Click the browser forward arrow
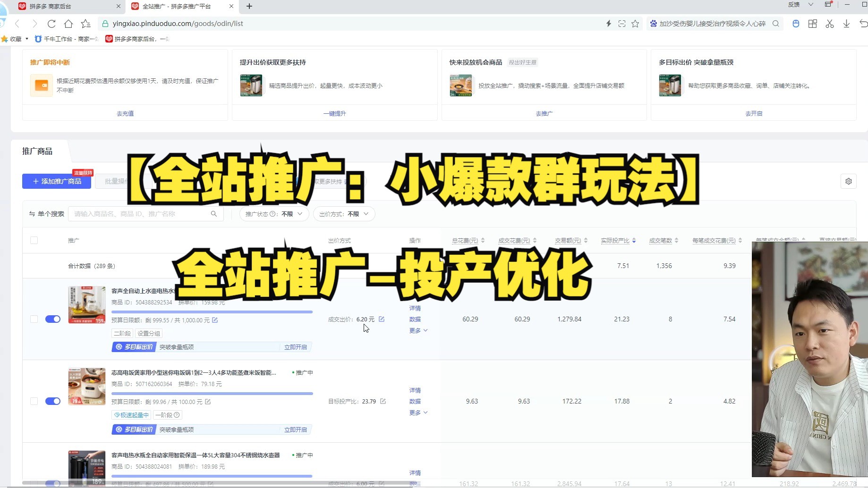 point(34,24)
